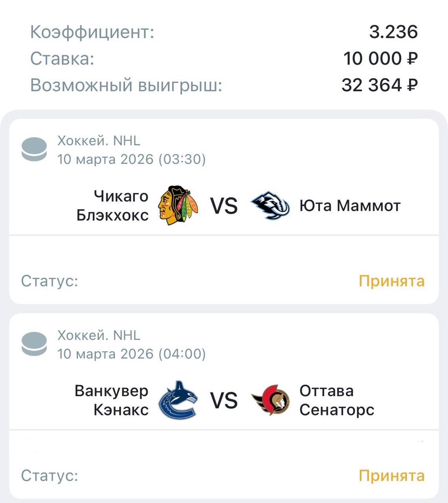The height and width of the screenshot is (503, 448).
Task: Select the Оттава Сенаторс team name
Action: tap(336, 400)
